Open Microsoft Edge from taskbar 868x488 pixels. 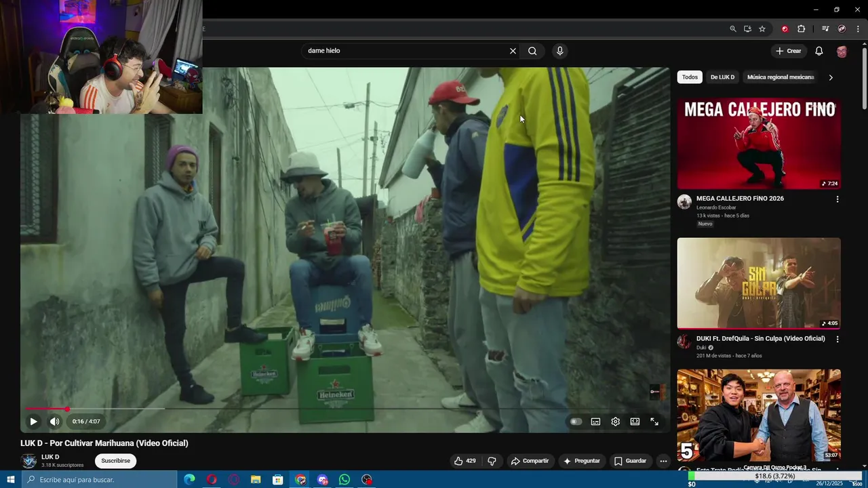[189, 480]
